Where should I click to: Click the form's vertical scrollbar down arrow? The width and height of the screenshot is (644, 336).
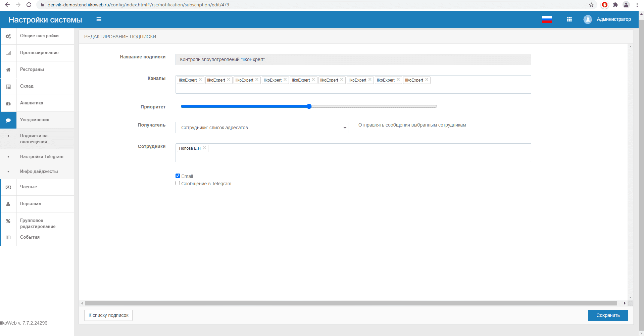pos(630,297)
